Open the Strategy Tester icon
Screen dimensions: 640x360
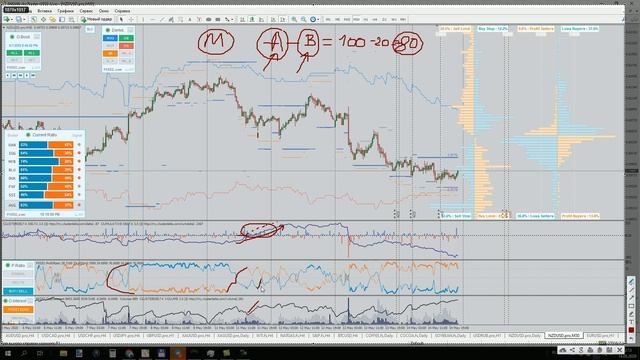[x=71, y=19]
